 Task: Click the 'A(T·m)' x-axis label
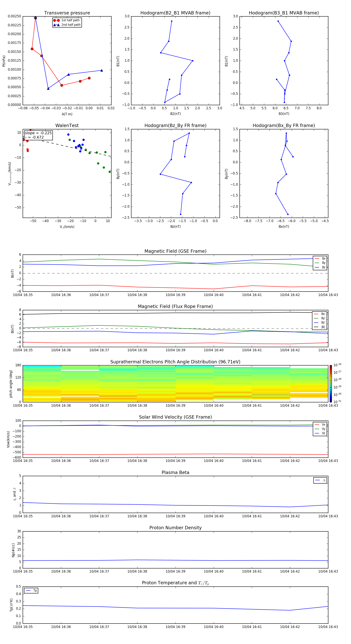coord(67,114)
